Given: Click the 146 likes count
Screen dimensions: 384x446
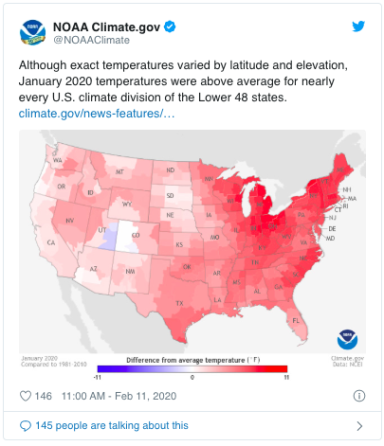Looking at the screenshot, I should (43, 396).
